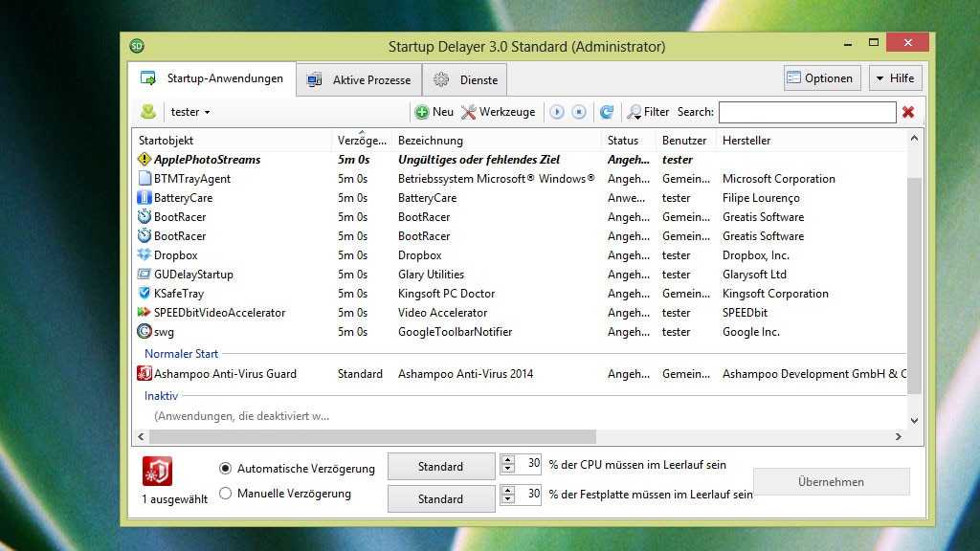Viewport: 980px width, 551px height.
Task: Clear search with the red X icon
Action: click(x=908, y=112)
